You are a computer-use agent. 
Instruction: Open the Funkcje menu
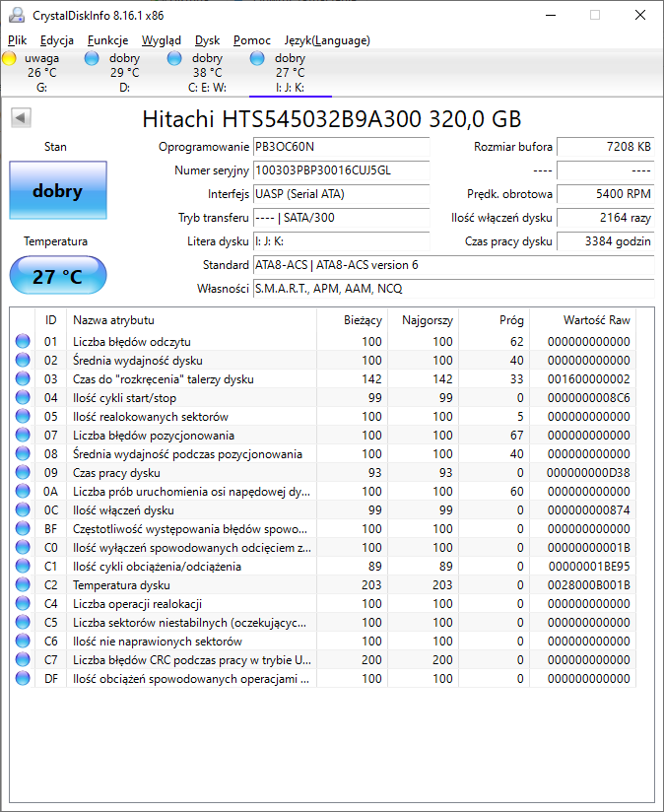[107, 40]
